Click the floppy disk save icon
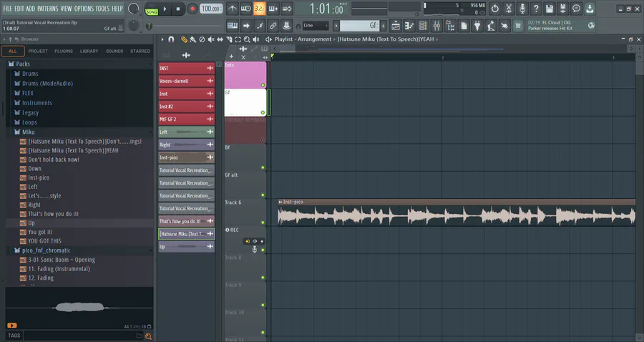Viewport: 644px width, 342px height. point(549,8)
